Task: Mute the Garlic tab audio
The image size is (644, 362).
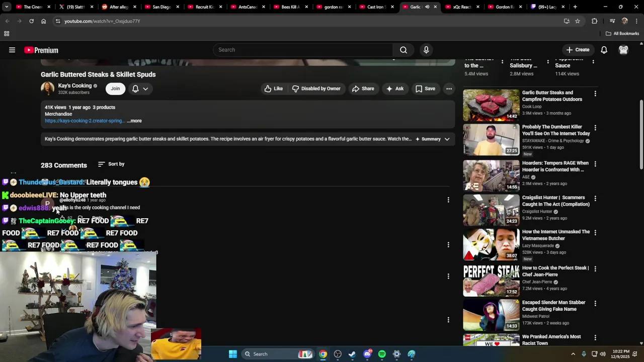Action: pyautogui.click(x=427, y=7)
